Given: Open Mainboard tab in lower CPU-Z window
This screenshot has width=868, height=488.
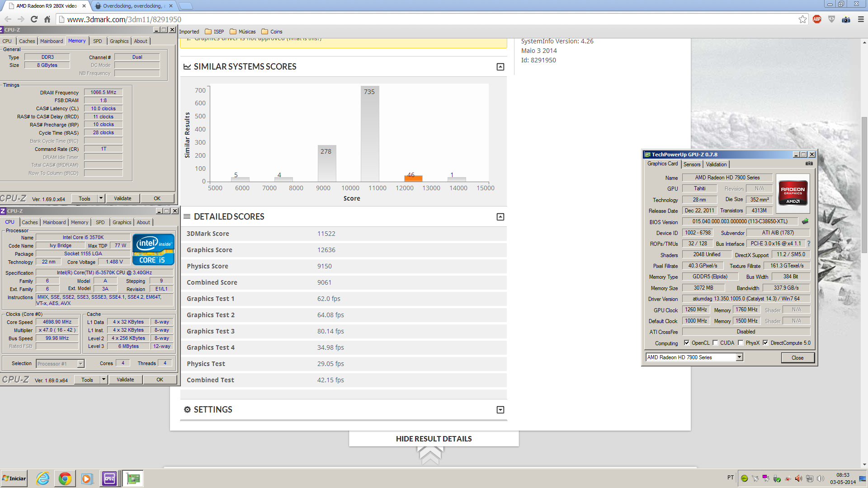Looking at the screenshot, I should pyautogui.click(x=54, y=222).
